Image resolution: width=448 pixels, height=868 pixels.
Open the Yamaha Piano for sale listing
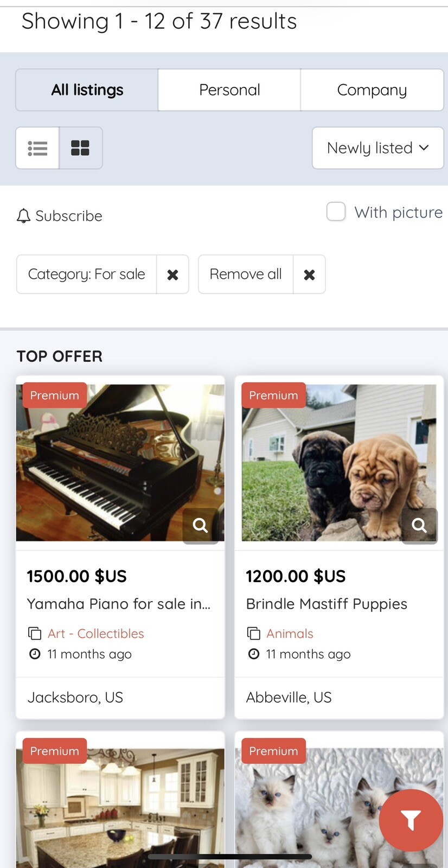(119, 604)
